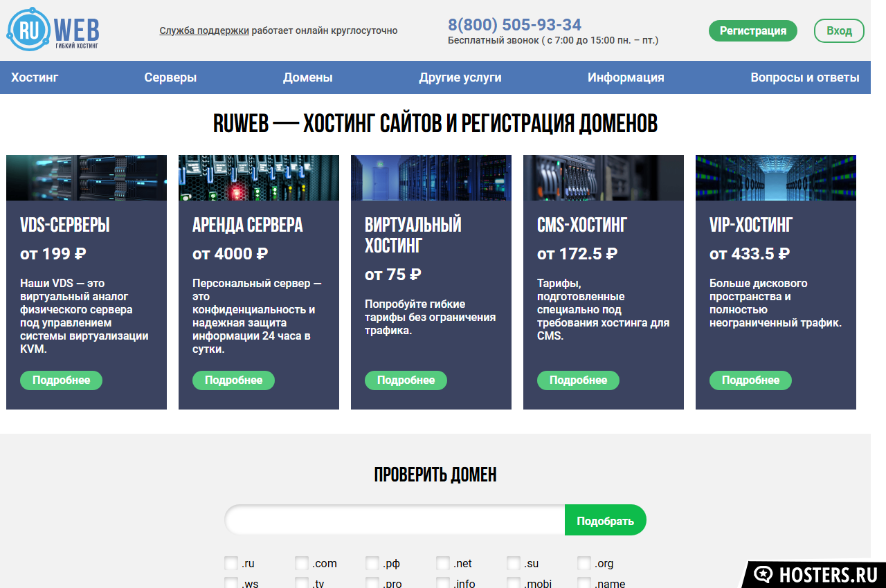Open the Вопросы и ответы menu
Viewport: 886px width, 588px height.
coord(805,77)
